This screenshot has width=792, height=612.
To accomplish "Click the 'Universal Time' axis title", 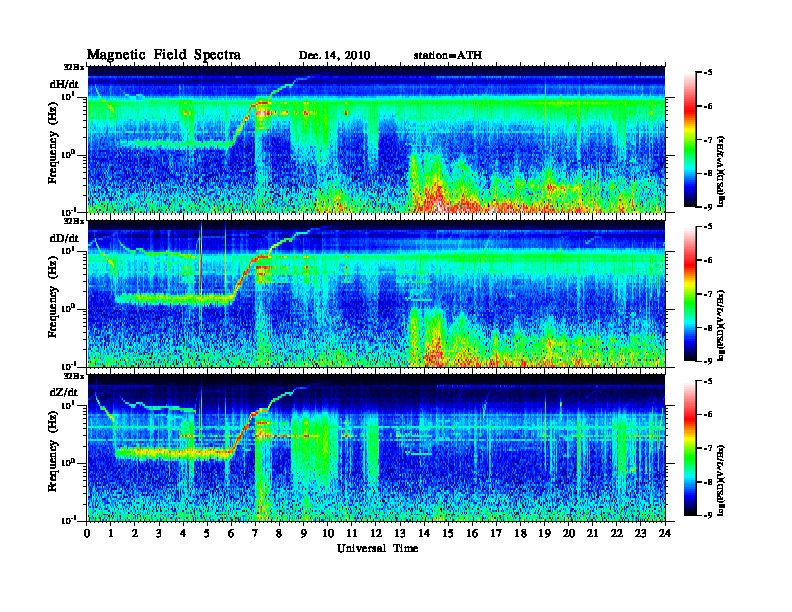I will [x=377, y=548].
